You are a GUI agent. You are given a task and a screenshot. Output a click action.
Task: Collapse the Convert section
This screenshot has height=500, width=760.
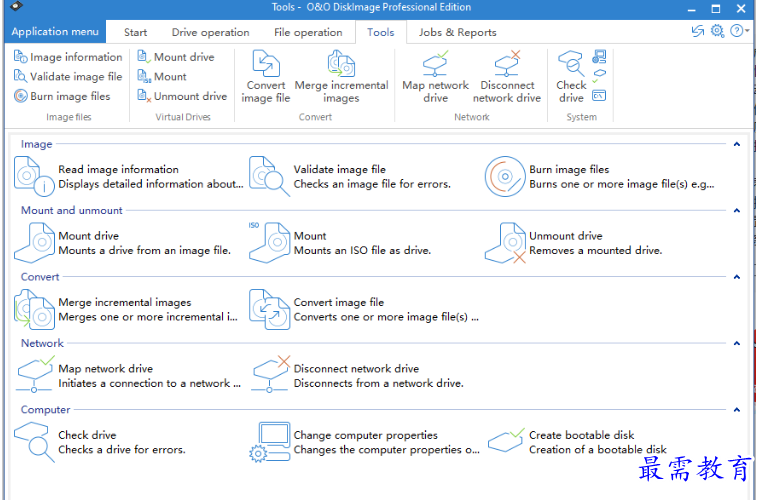737,277
